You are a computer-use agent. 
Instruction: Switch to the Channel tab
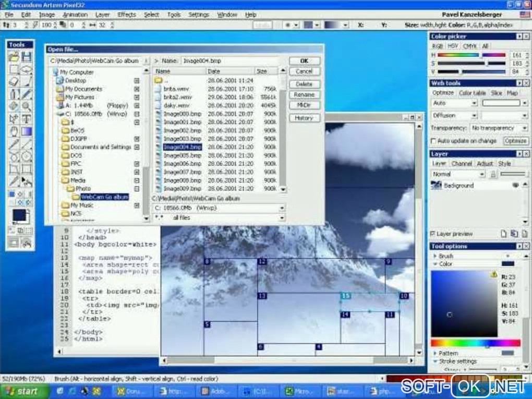pos(462,164)
